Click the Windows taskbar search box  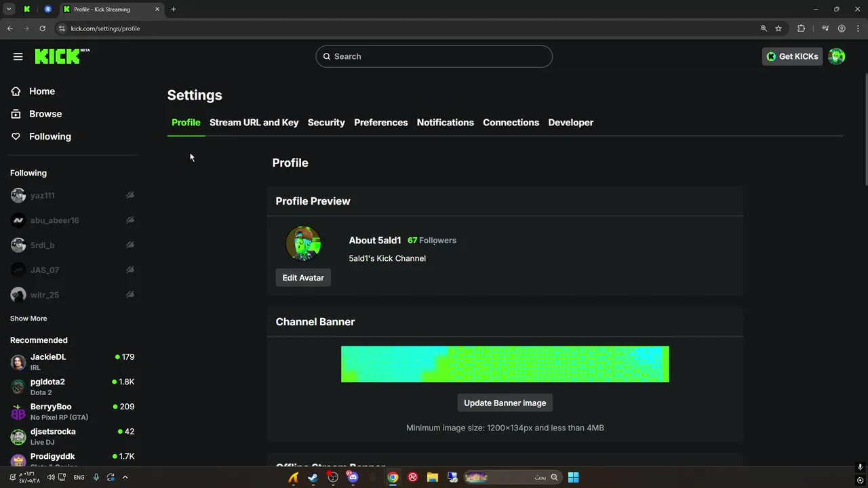coord(512,477)
